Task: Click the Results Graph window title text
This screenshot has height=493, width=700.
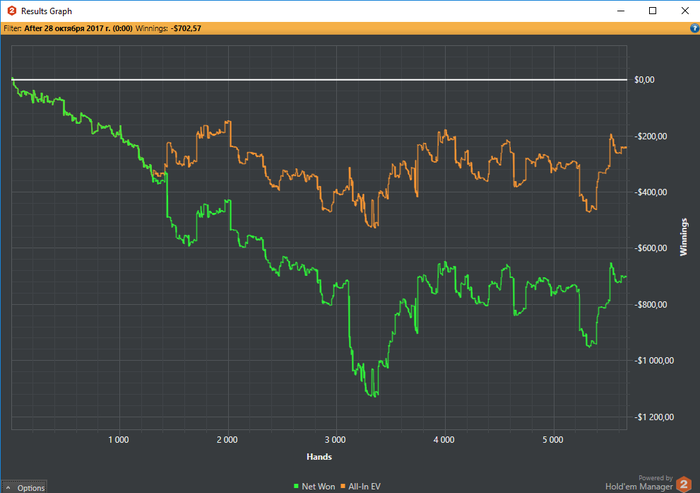Action: [46, 11]
